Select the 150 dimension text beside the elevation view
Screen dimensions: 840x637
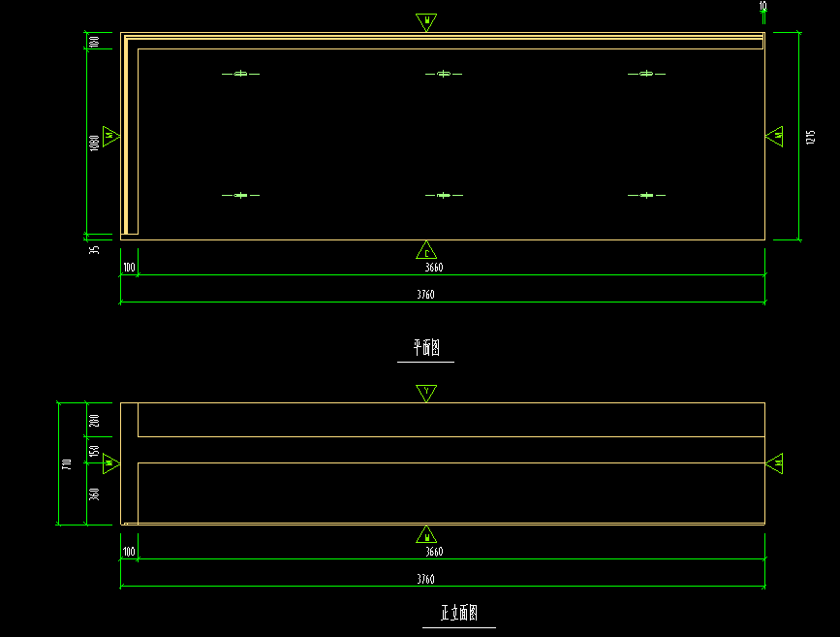tap(94, 452)
